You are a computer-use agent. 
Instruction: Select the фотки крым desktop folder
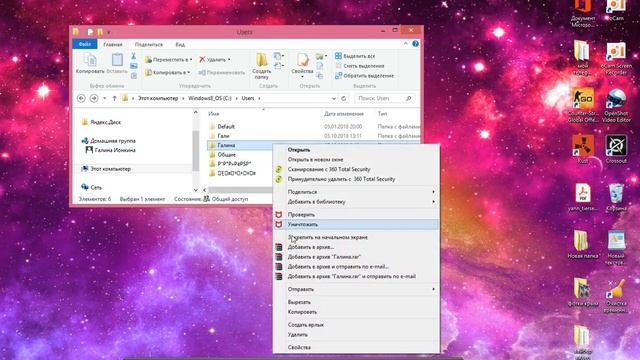(583, 292)
